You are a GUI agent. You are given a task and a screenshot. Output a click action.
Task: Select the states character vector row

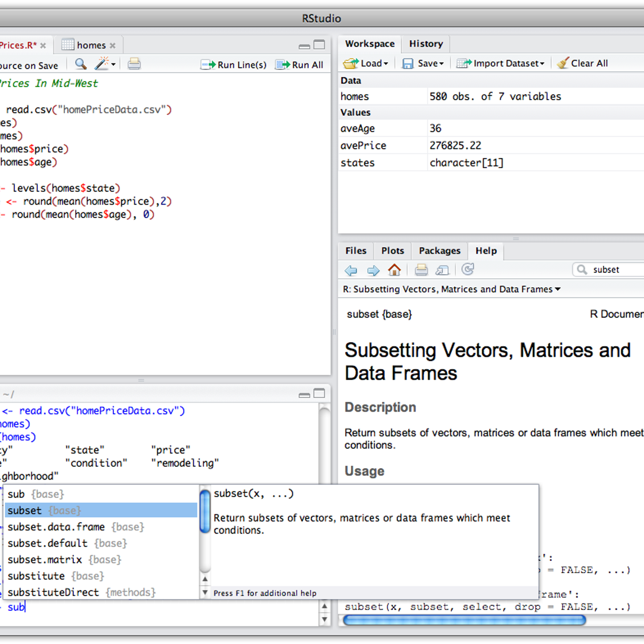point(491,163)
